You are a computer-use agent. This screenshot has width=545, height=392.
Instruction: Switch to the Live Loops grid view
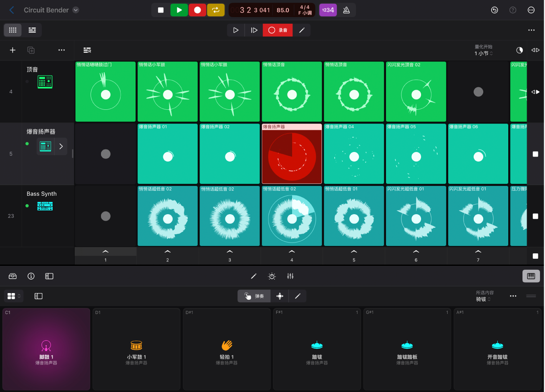click(13, 30)
